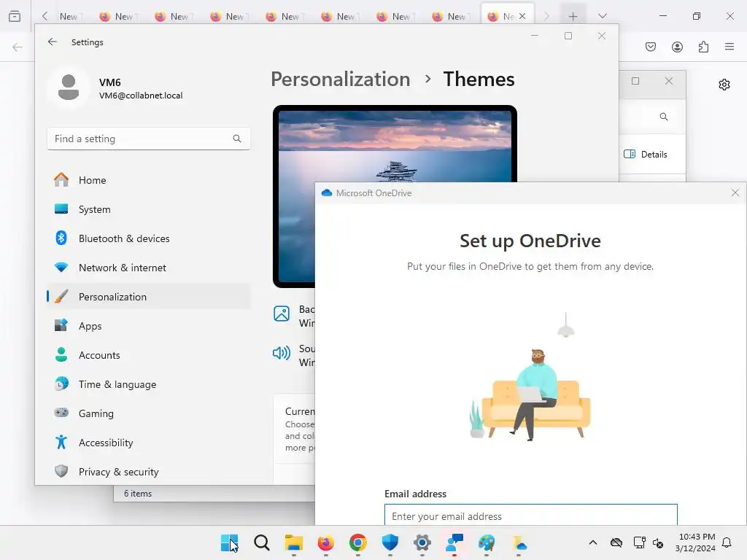747x560 pixels.
Task: Open the Home settings page
Action: click(148, 180)
